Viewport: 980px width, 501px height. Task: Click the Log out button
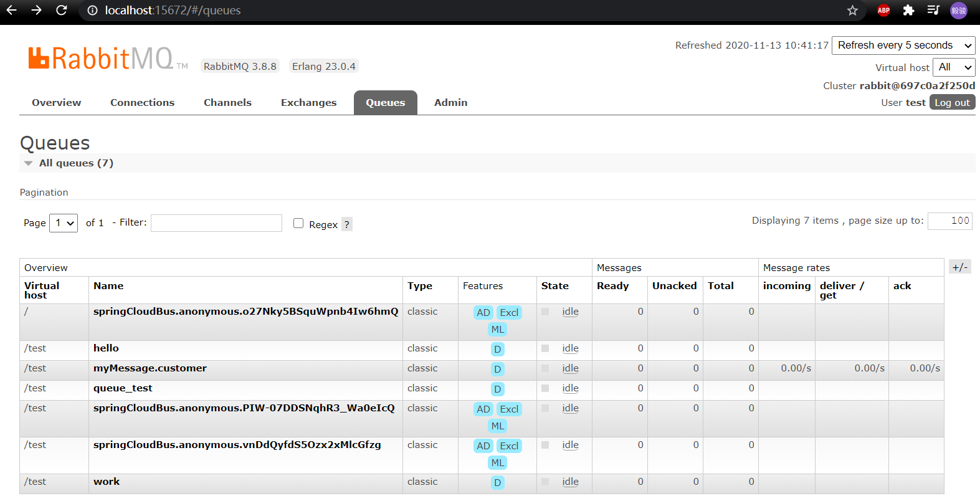[953, 102]
